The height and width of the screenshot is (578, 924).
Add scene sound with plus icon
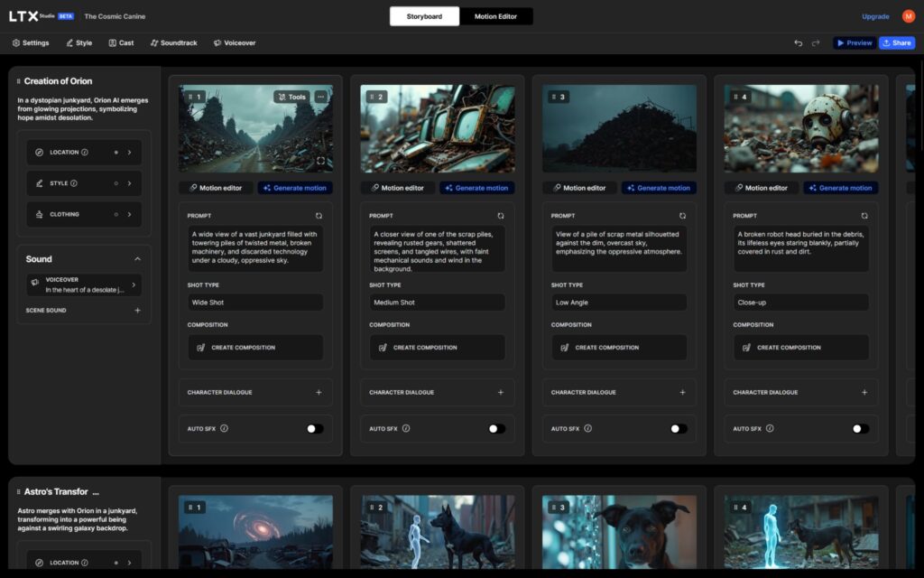pyautogui.click(x=137, y=311)
